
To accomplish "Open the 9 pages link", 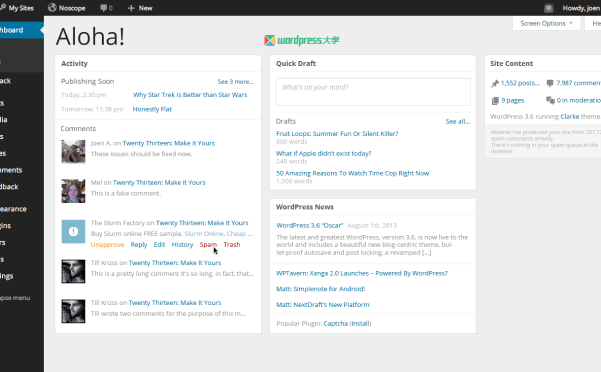I will pyautogui.click(x=512, y=101).
